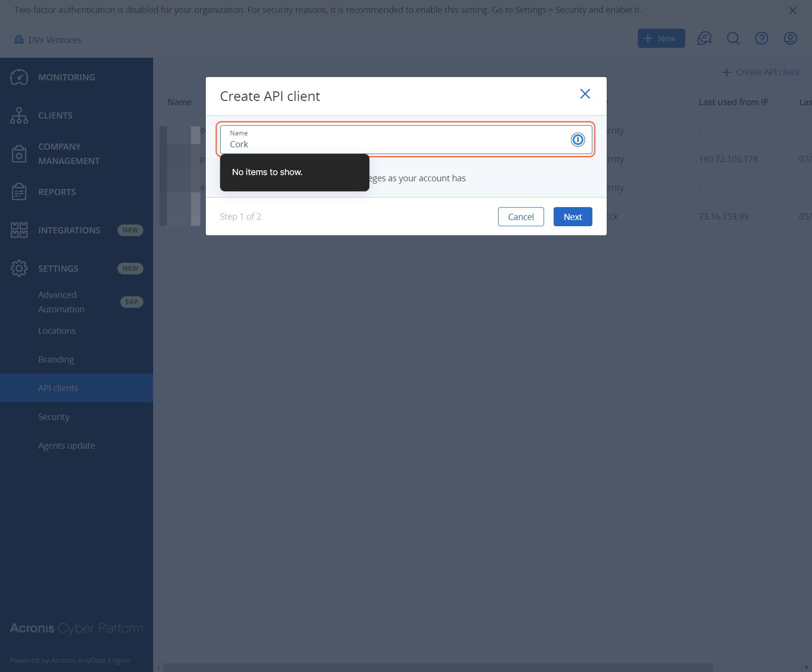This screenshot has width=812, height=672.
Task: Click the Create API client link
Action: [761, 72]
